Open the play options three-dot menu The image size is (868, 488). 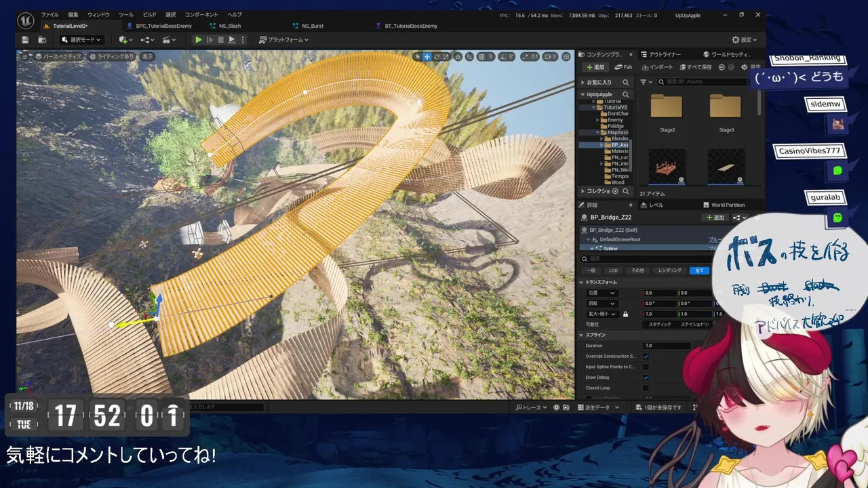coord(243,40)
